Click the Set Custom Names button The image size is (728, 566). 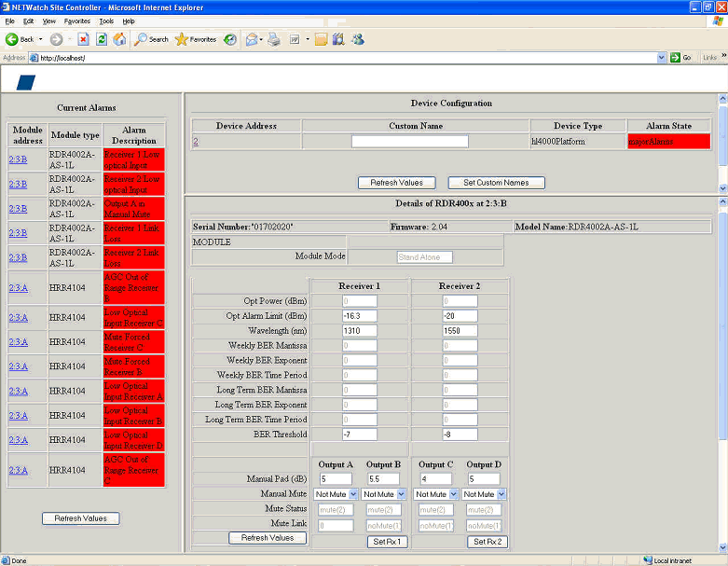(x=496, y=183)
